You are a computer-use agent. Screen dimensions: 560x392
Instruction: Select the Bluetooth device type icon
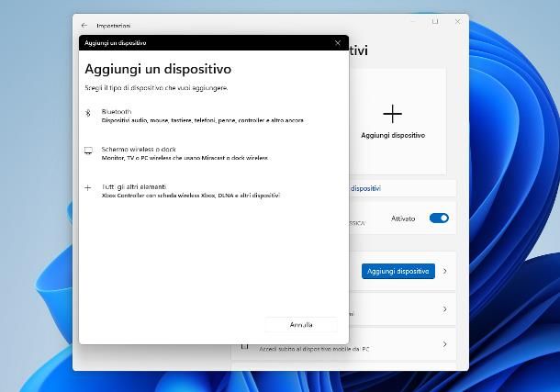coord(88,113)
